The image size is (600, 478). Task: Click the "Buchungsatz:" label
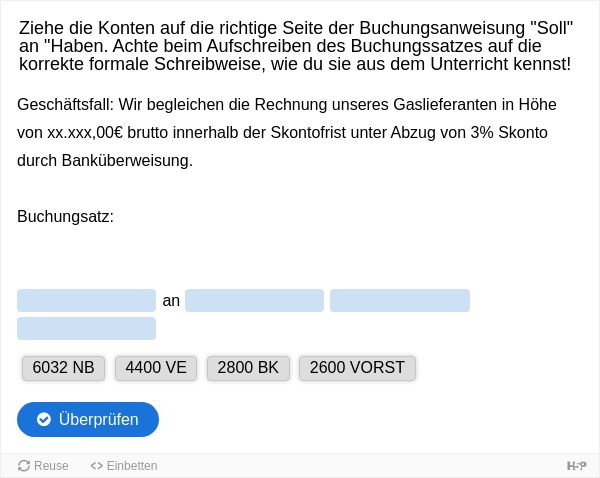pos(65,217)
